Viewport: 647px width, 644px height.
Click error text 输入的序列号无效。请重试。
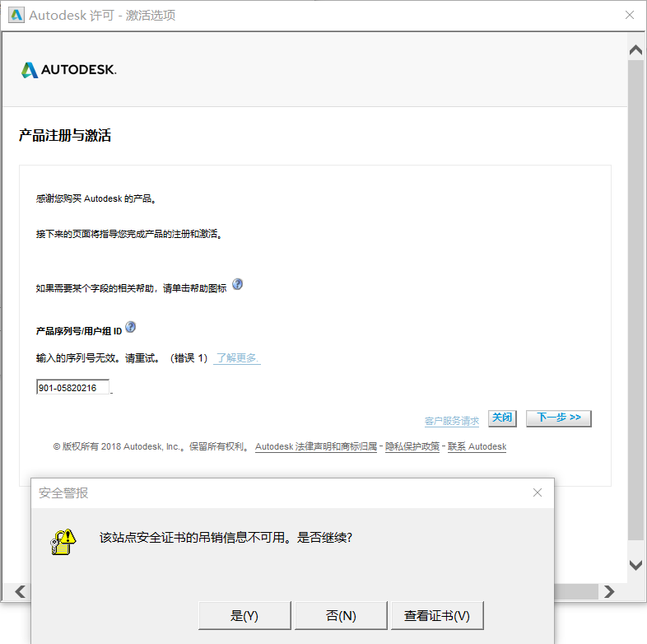(98, 358)
